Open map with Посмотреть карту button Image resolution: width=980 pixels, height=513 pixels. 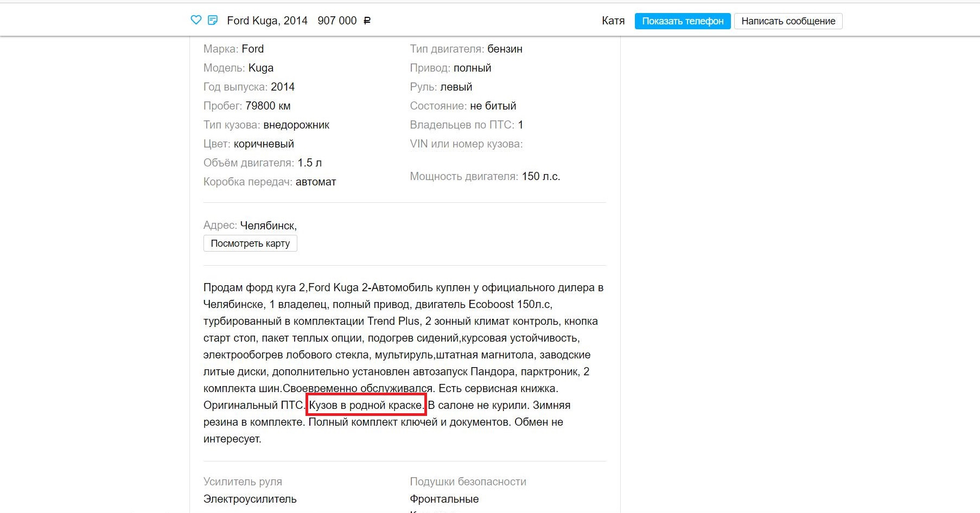[x=250, y=243]
